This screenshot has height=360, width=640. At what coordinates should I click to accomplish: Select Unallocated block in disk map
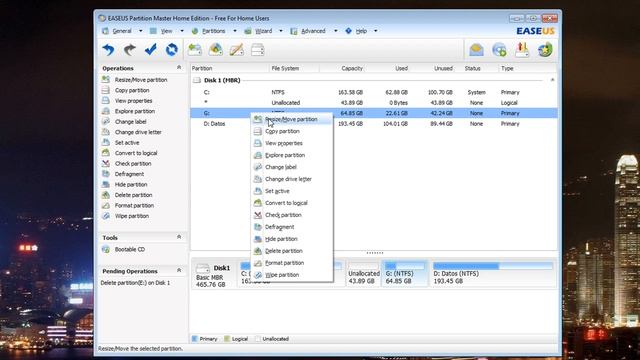tap(363, 273)
